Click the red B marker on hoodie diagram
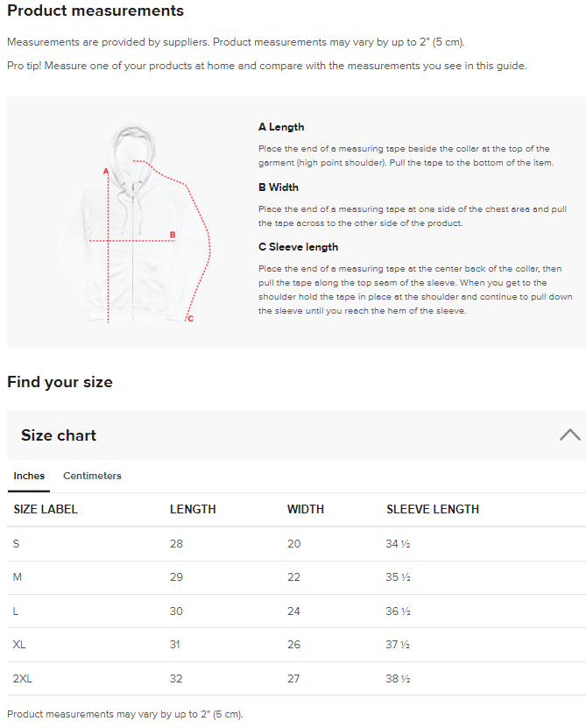 click(x=173, y=235)
